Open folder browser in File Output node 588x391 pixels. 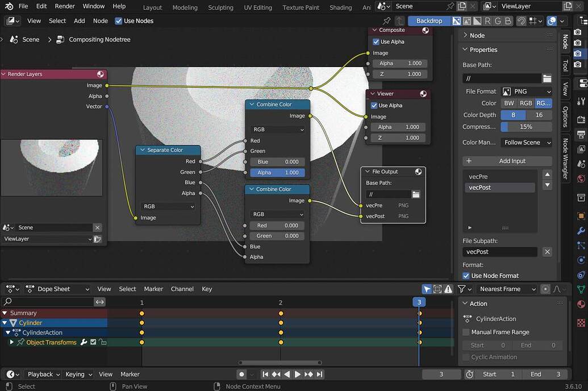pyautogui.click(x=416, y=194)
